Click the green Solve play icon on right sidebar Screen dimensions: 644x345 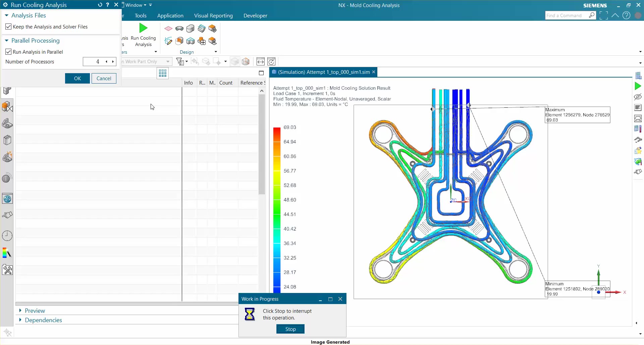pyautogui.click(x=638, y=86)
